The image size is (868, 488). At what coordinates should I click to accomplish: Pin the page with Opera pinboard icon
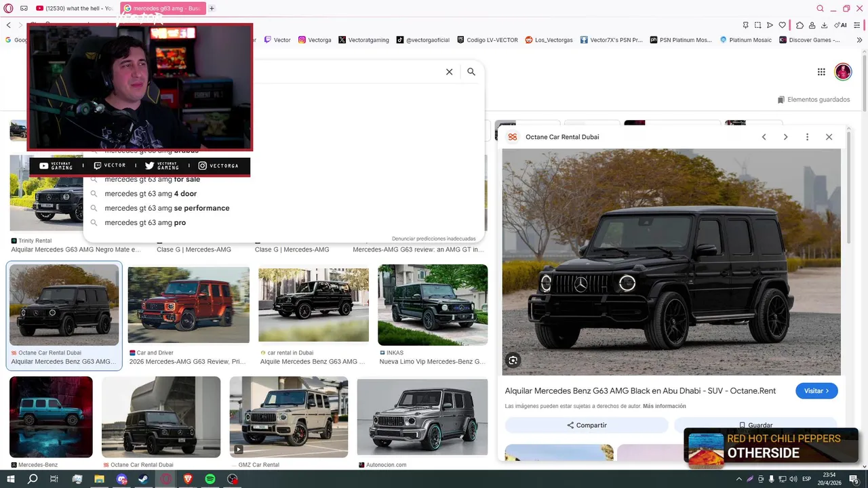(746, 25)
